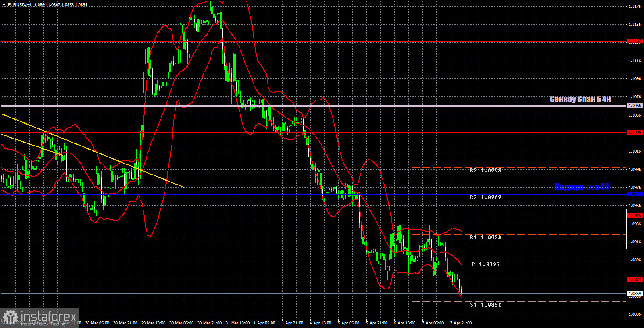Click 1.0976 on the price scale
644x328 pixels.
(635, 188)
